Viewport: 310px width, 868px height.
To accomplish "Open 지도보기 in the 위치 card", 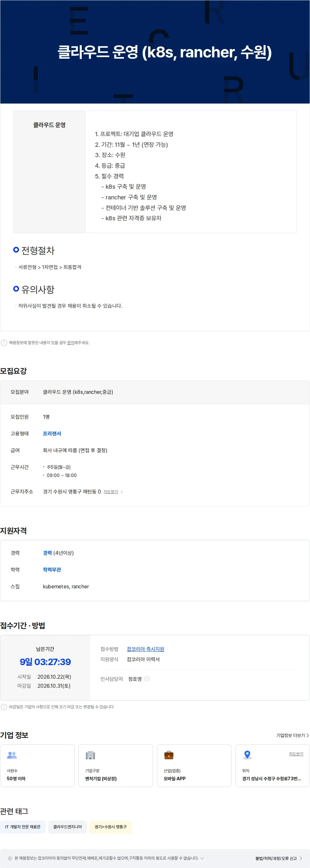I will [x=296, y=754].
